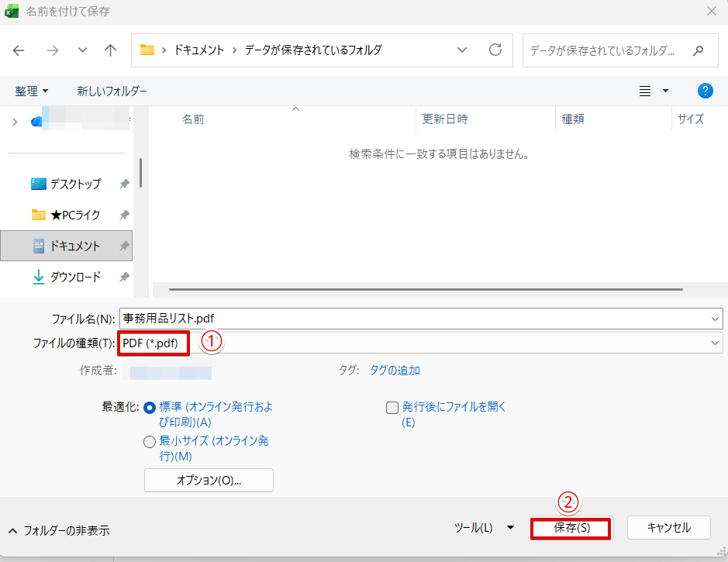The height and width of the screenshot is (562, 728).
Task: Refresh the current folder view
Action: (495, 50)
